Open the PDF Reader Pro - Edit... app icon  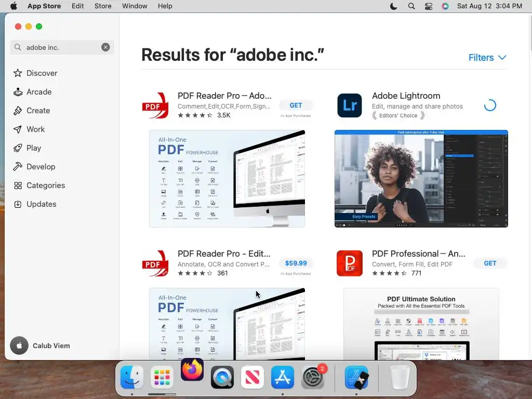[x=155, y=263]
